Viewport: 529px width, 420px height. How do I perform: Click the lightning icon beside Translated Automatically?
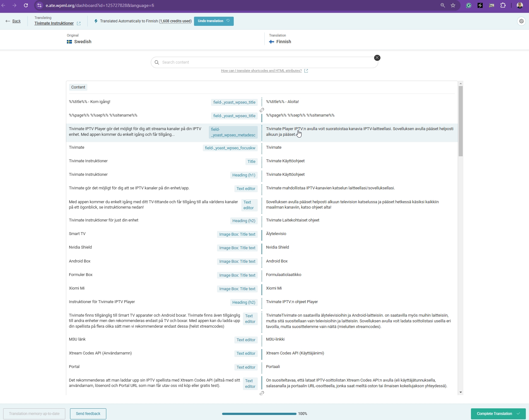click(x=96, y=21)
